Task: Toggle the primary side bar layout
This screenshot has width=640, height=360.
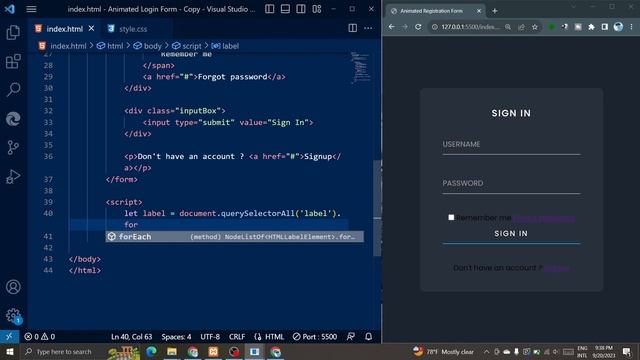Action: click(x=269, y=9)
